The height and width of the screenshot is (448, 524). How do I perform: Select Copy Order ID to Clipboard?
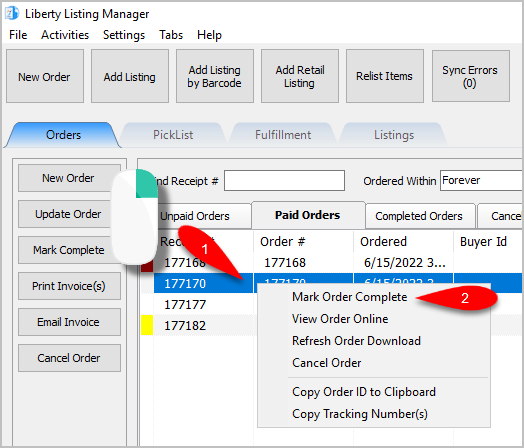364,392
